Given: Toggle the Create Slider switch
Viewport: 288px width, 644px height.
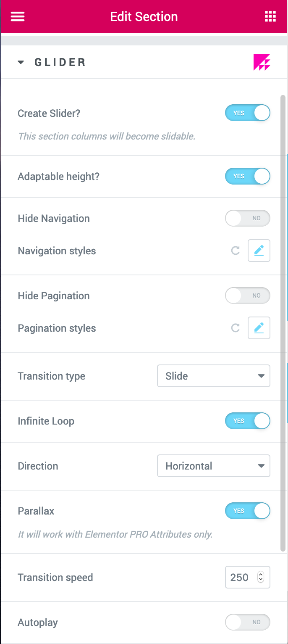Looking at the screenshot, I should click(248, 113).
